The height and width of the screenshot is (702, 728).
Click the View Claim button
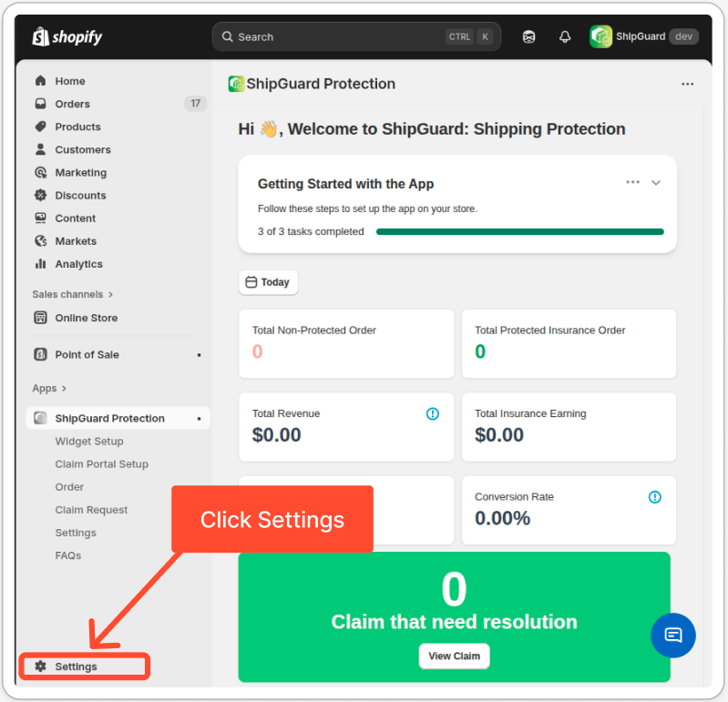pos(454,656)
